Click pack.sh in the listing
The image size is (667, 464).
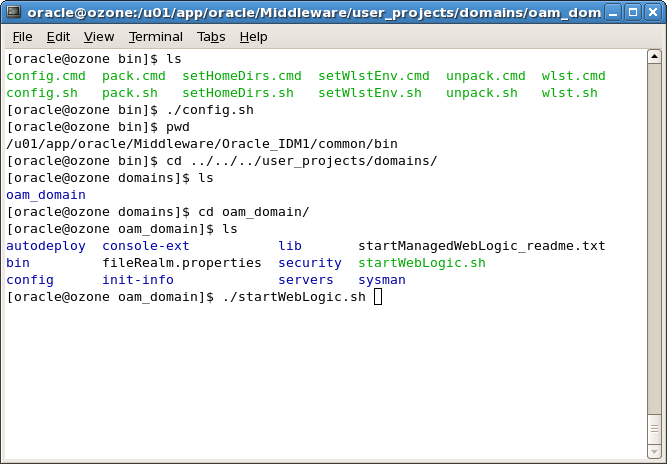(130, 93)
